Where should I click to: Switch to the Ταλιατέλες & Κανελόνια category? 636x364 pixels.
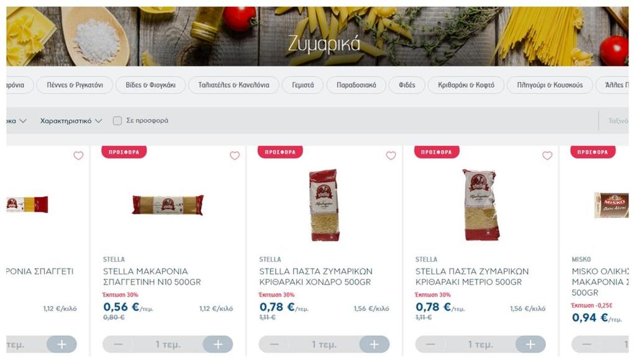click(x=234, y=85)
